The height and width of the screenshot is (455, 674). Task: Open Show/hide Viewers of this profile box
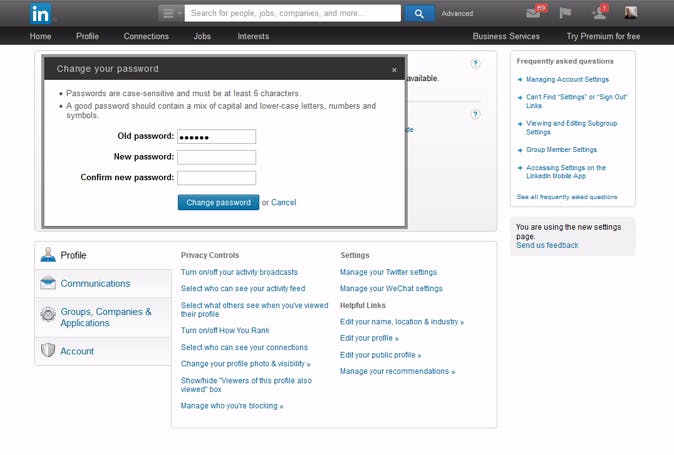point(246,385)
